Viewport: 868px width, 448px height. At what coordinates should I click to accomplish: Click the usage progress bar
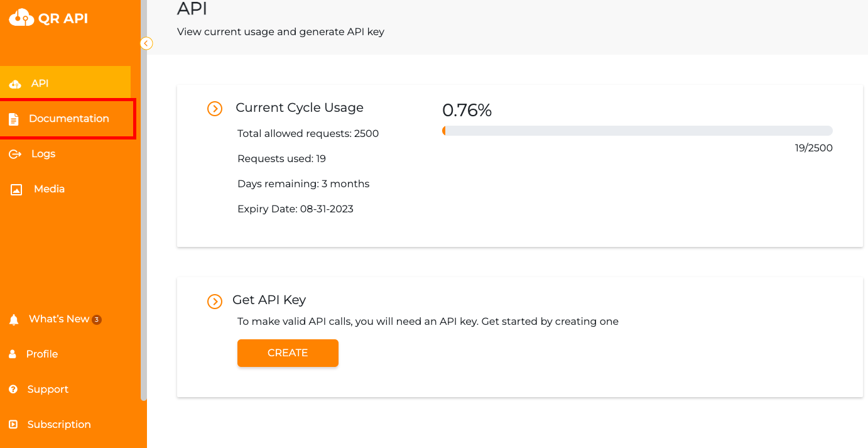pyautogui.click(x=637, y=131)
